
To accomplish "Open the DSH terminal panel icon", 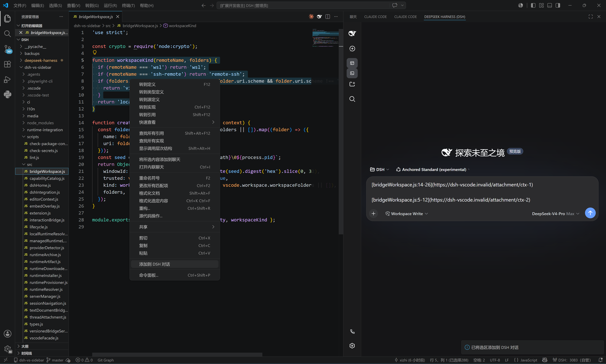I will [x=352, y=73].
